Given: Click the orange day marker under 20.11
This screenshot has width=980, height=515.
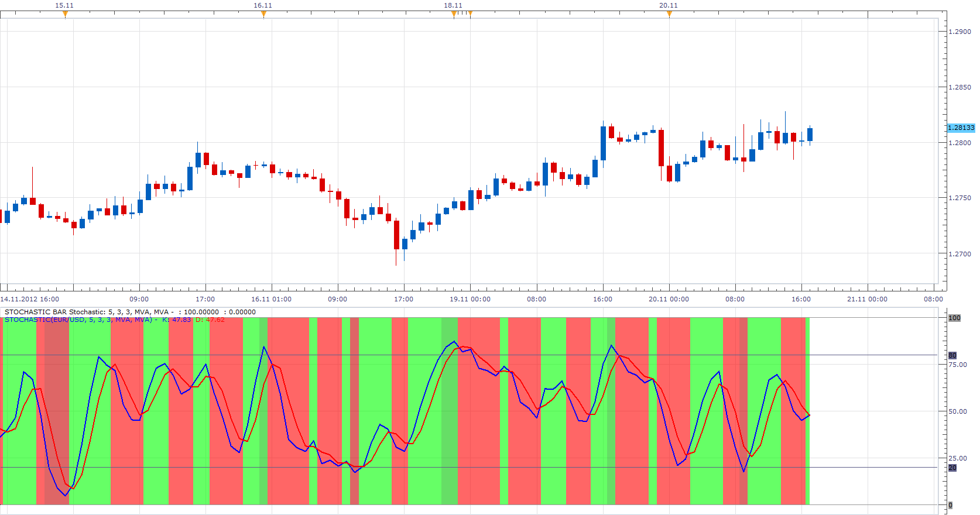Looking at the screenshot, I should pos(669,14).
